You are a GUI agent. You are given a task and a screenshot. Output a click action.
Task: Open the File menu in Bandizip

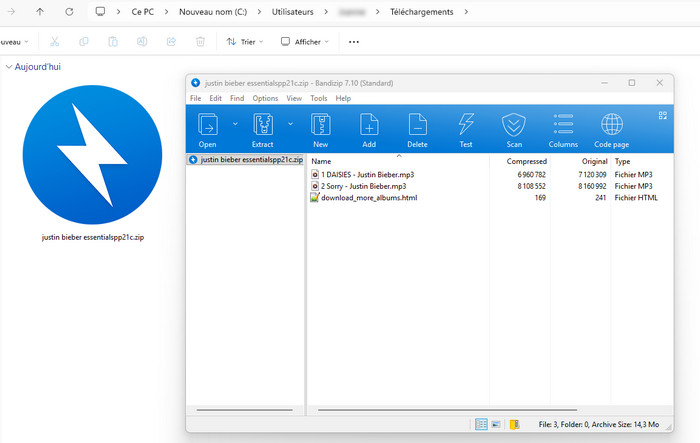[x=196, y=98]
